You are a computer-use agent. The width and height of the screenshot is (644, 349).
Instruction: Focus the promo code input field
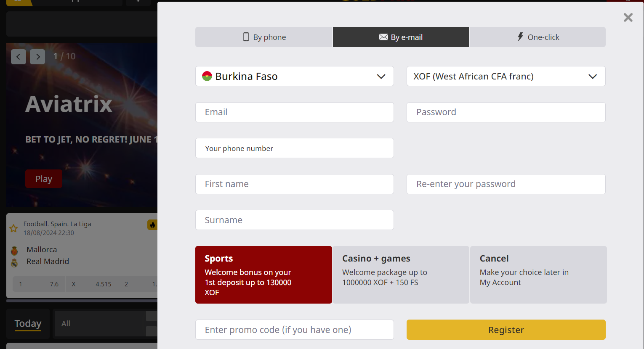(x=294, y=330)
